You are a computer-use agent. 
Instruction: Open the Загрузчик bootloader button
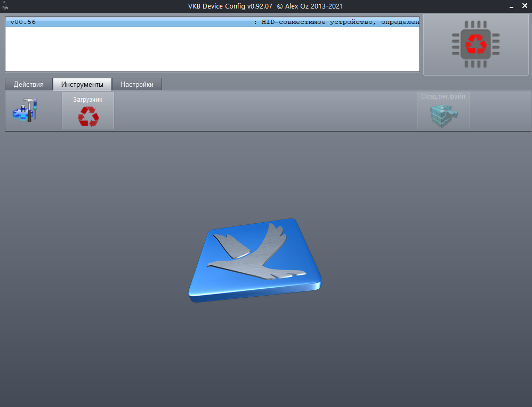click(88, 111)
